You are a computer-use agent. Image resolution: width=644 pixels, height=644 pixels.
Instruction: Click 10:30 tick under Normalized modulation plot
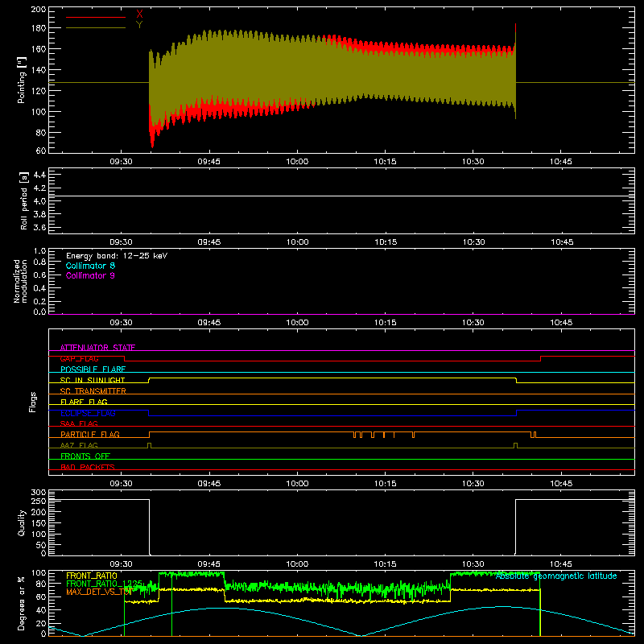pyautogui.click(x=473, y=323)
